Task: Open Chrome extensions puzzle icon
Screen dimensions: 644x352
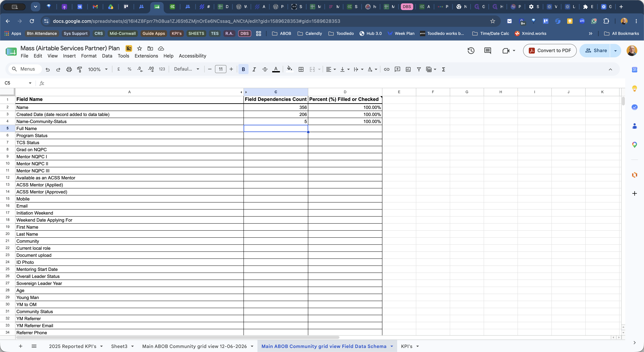Action: pyautogui.click(x=606, y=21)
